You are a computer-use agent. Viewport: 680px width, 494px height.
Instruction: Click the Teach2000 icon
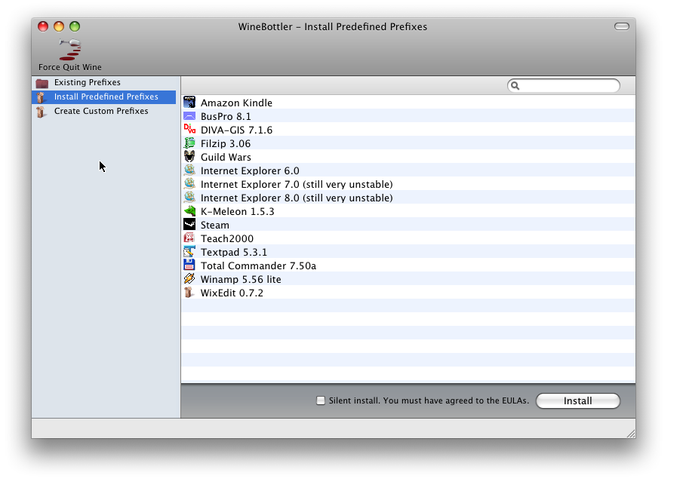coord(190,238)
